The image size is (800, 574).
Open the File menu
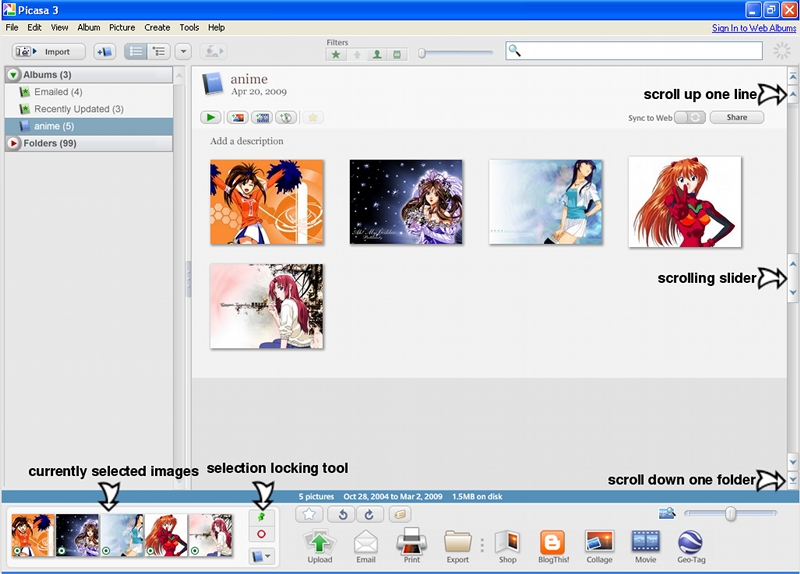pyautogui.click(x=12, y=28)
